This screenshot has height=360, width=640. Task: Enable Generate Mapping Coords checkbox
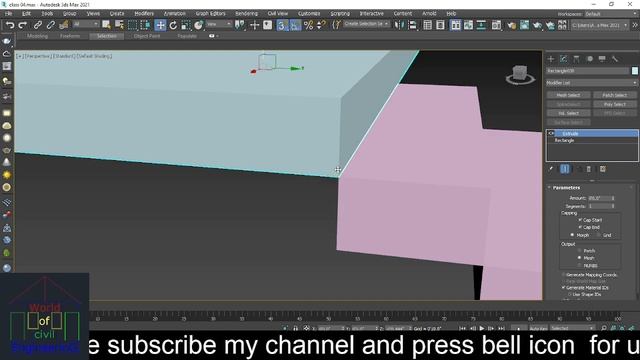coord(564,275)
